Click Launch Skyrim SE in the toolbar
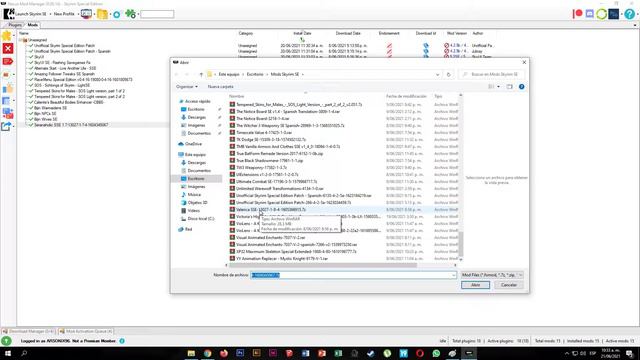The image size is (640, 360). [x=26, y=14]
